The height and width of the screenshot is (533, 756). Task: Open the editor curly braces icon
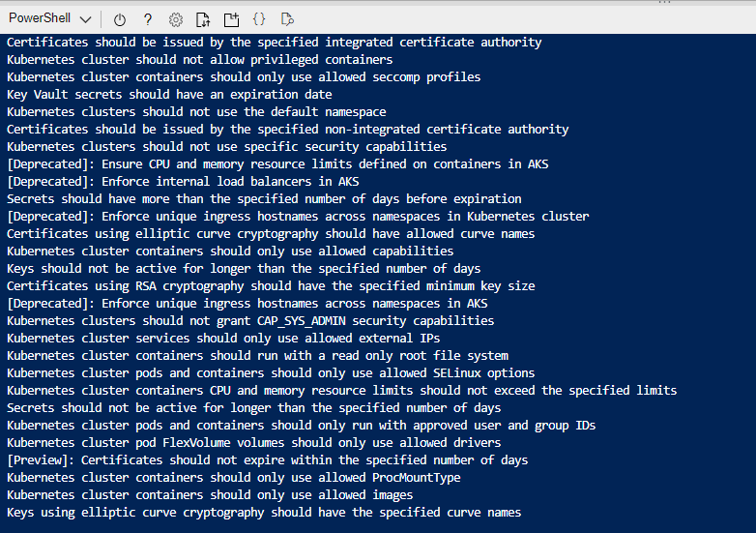[x=259, y=19]
